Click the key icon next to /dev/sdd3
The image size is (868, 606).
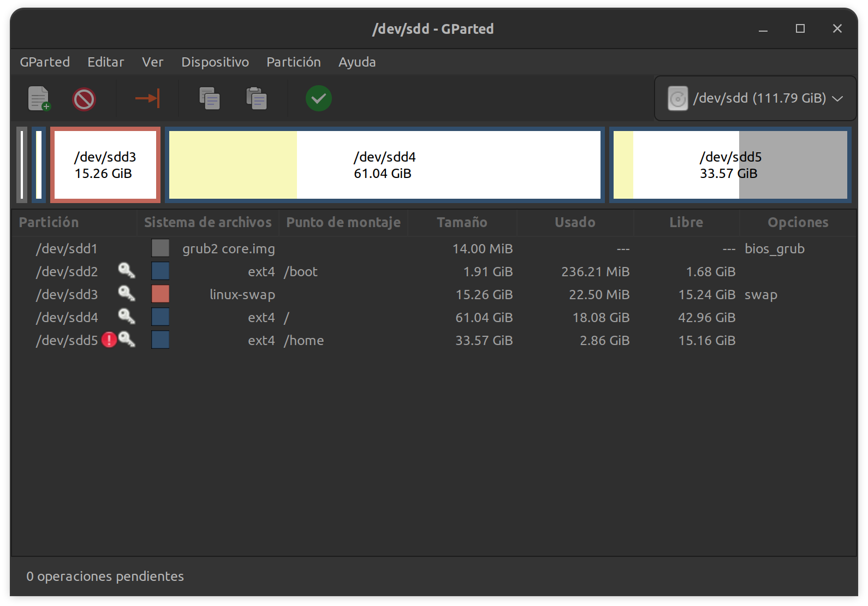pyautogui.click(x=127, y=293)
